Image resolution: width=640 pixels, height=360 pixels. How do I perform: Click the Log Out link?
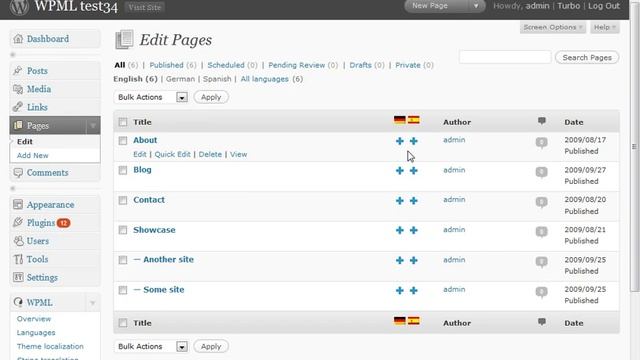604,6
